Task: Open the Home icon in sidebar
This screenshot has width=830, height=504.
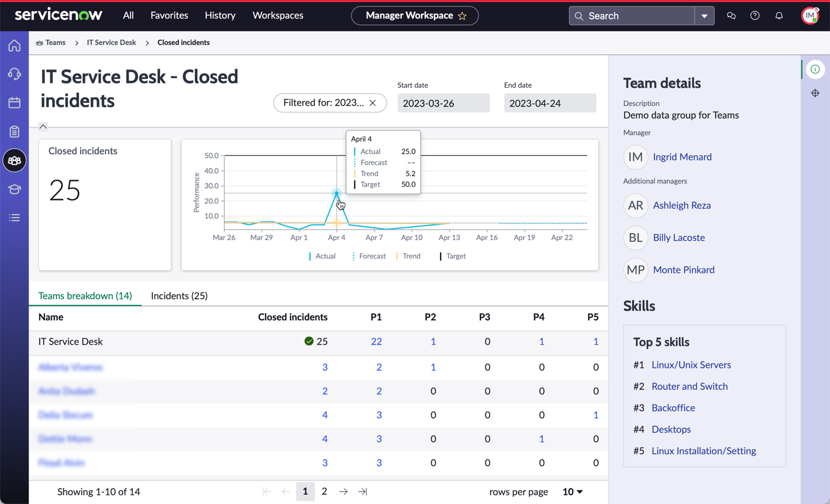Action: click(14, 46)
